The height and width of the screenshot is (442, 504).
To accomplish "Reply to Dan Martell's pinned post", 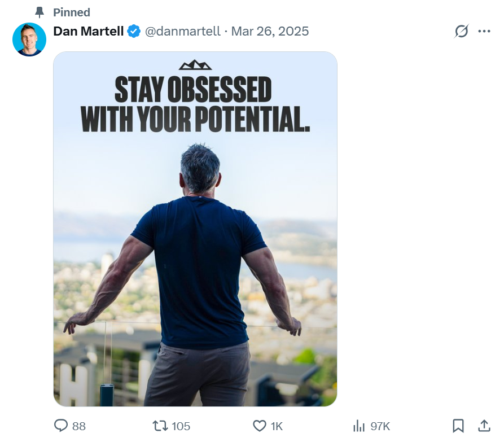I will click(x=60, y=426).
